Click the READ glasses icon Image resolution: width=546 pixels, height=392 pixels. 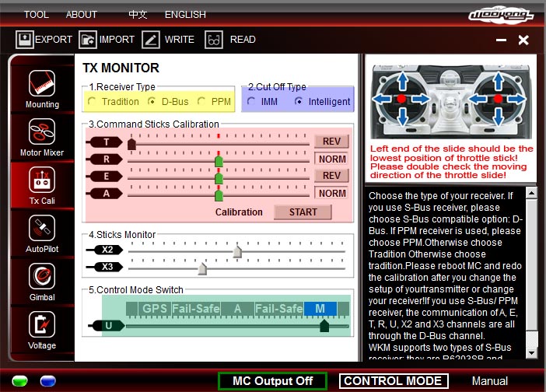coord(215,40)
